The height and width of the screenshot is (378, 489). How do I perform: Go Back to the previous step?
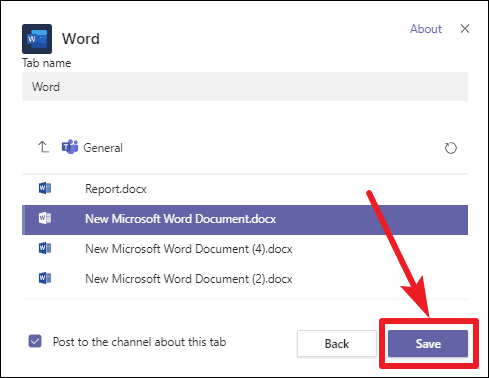(337, 344)
